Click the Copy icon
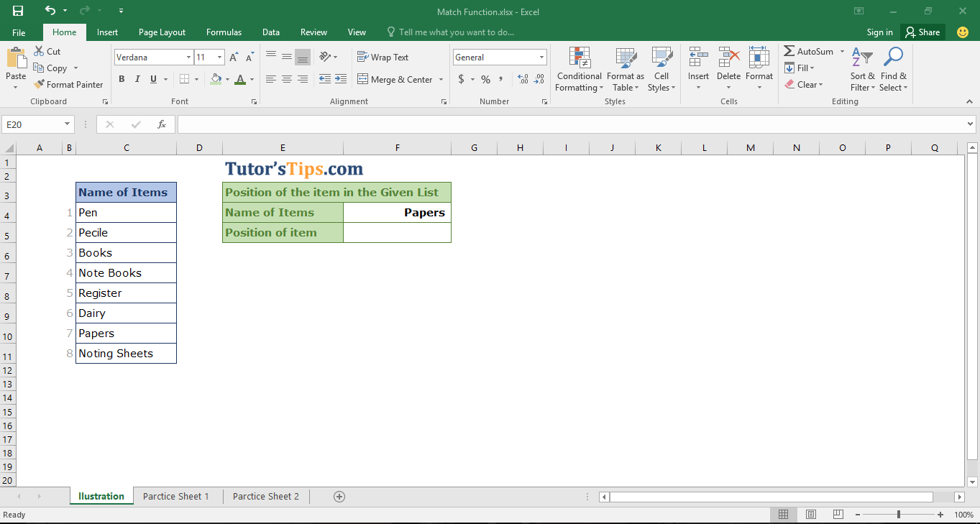The width and height of the screenshot is (980, 524). (x=39, y=68)
